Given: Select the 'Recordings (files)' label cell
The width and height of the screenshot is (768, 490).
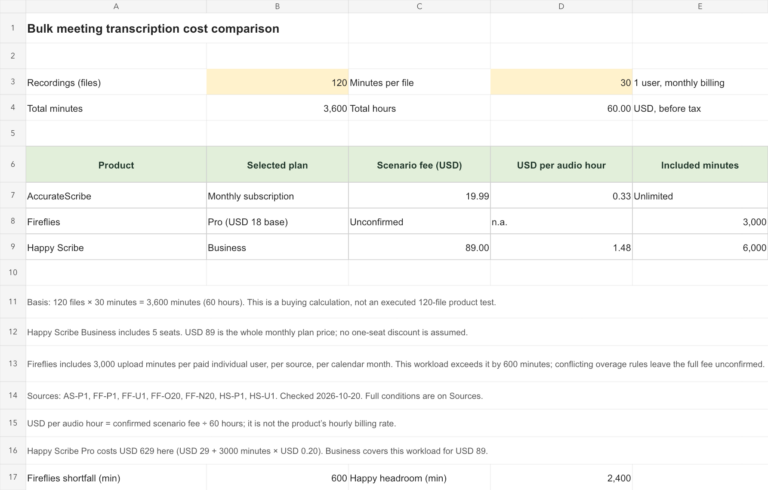Looking at the screenshot, I should pos(116,82).
